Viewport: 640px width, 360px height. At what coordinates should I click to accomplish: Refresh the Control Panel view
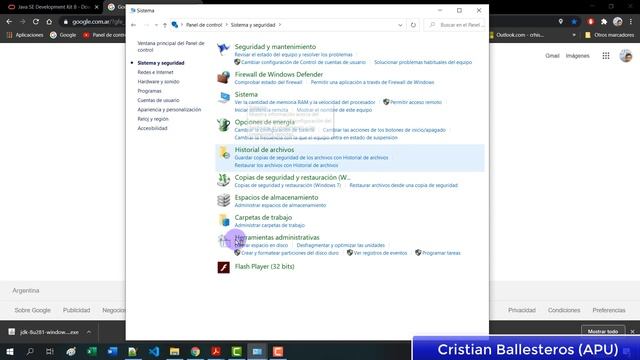coord(413,25)
